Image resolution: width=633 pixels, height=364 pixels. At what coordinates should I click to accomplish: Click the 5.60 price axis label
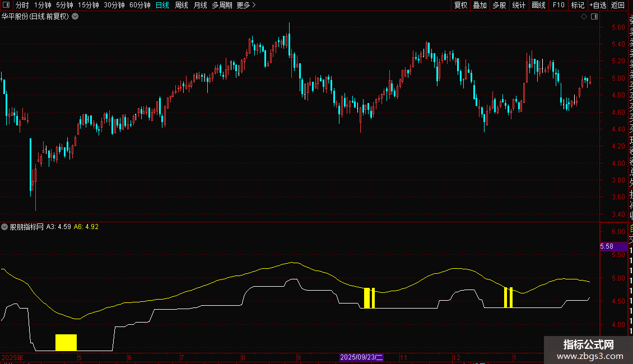[x=618, y=27]
